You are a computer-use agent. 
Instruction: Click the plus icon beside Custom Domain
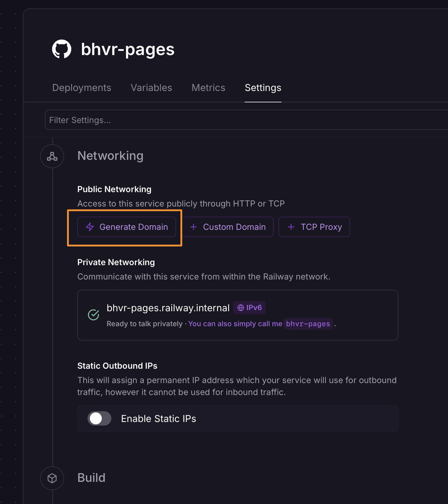click(x=193, y=227)
